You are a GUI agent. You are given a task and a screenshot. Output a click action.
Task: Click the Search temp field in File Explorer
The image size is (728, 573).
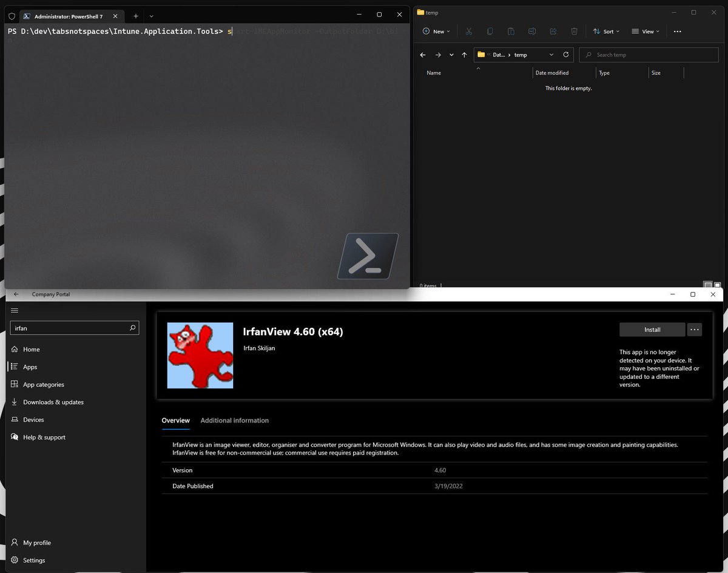pos(649,55)
